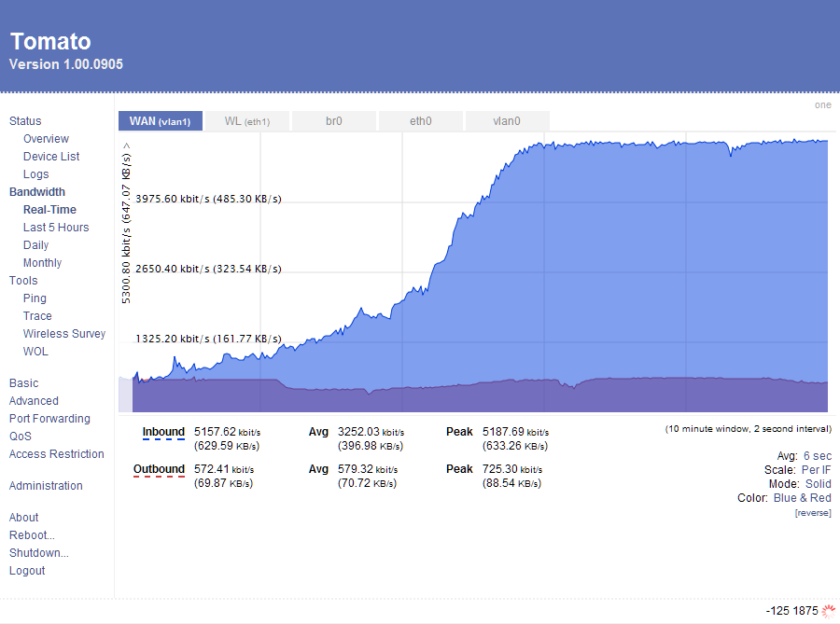Screen dimensions: 840x624
Task: Switch to the WL (eth1) tab
Action: [x=247, y=121]
